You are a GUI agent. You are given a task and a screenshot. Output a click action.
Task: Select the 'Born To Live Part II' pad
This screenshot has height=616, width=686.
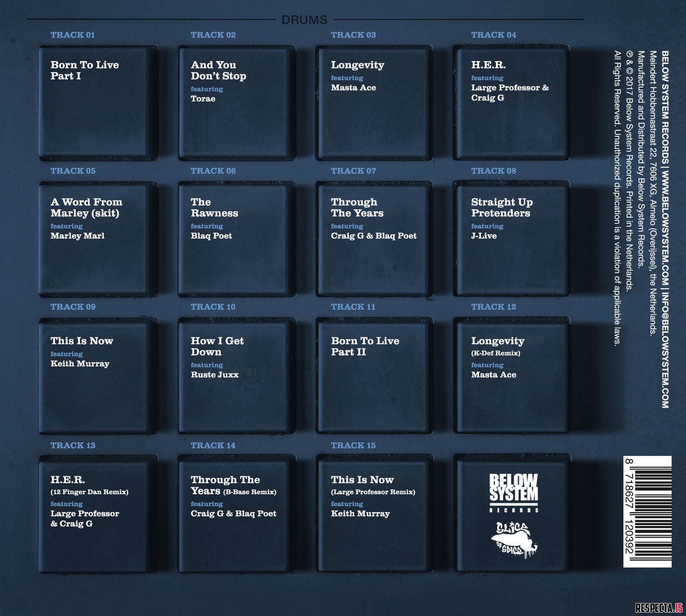(374, 376)
